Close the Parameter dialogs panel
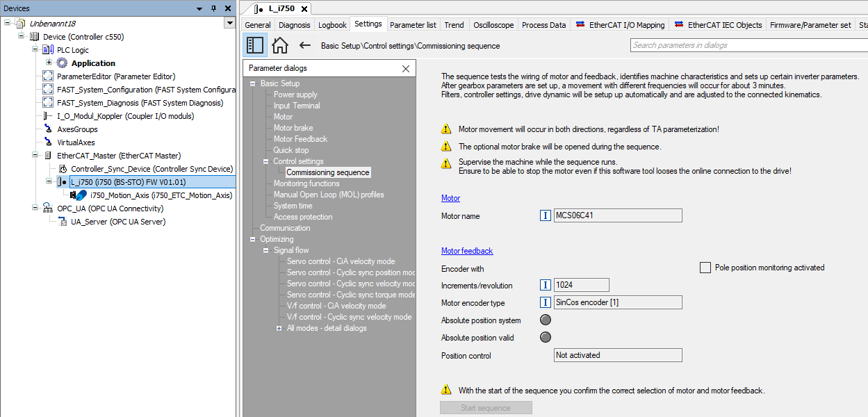868x417 pixels. (406, 68)
